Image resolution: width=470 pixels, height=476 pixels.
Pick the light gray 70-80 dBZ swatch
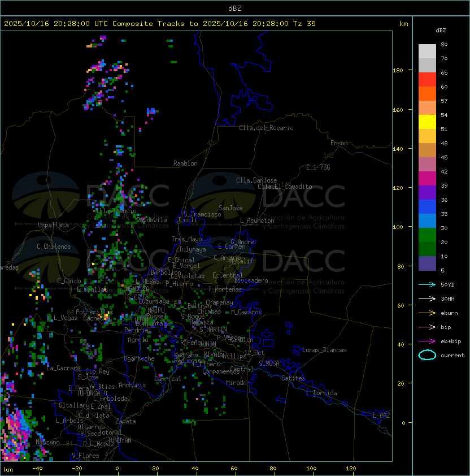click(427, 51)
